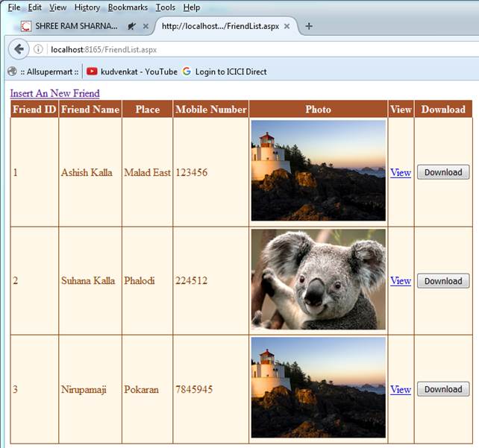This screenshot has width=479, height=448.
Task: Open the View menu in menu bar
Action: [x=57, y=7]
